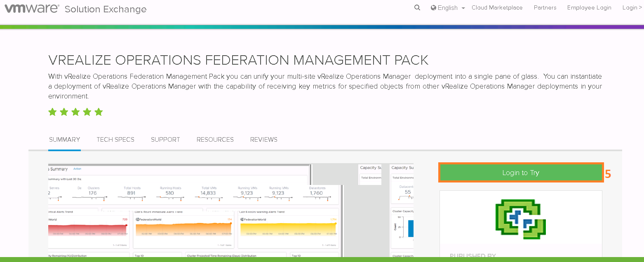Click the VMware logo
This screenshot has width=644, height=262.
coord(31,7)
